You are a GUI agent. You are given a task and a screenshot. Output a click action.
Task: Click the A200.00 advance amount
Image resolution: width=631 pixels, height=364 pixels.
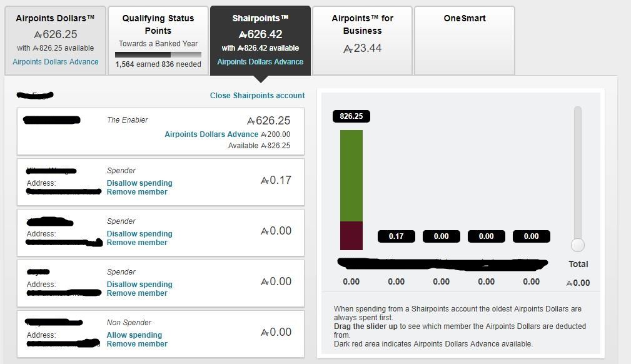[x=276, y=134]
